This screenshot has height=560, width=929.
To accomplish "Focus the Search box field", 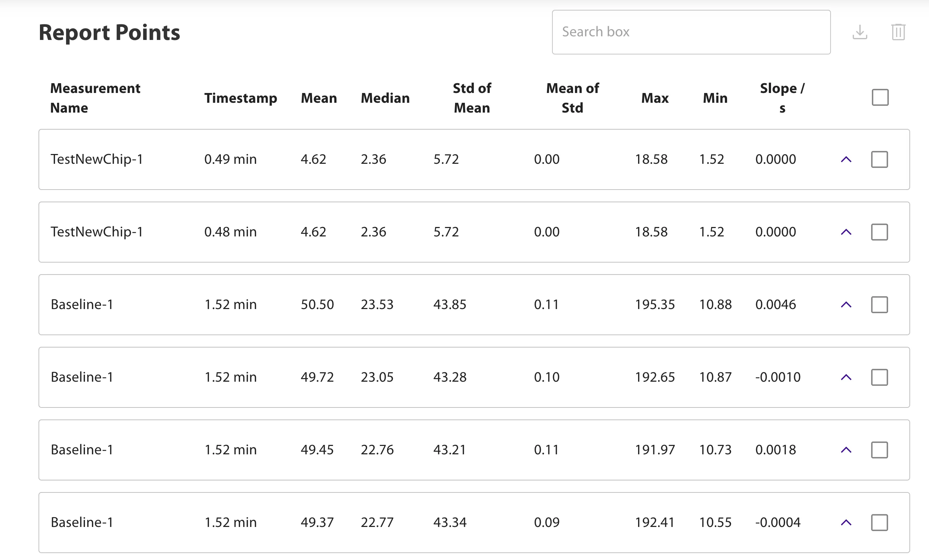I will [691, 32].
